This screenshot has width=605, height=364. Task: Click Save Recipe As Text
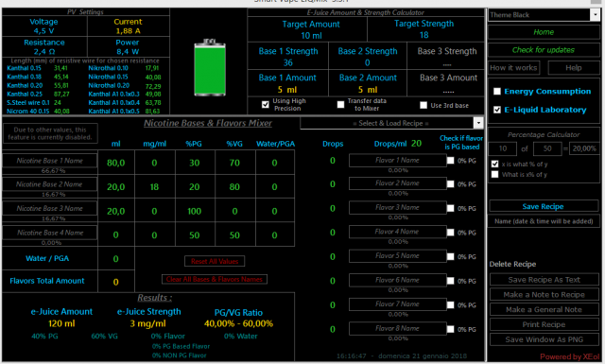pyautogui.click(x=544, y=280)
